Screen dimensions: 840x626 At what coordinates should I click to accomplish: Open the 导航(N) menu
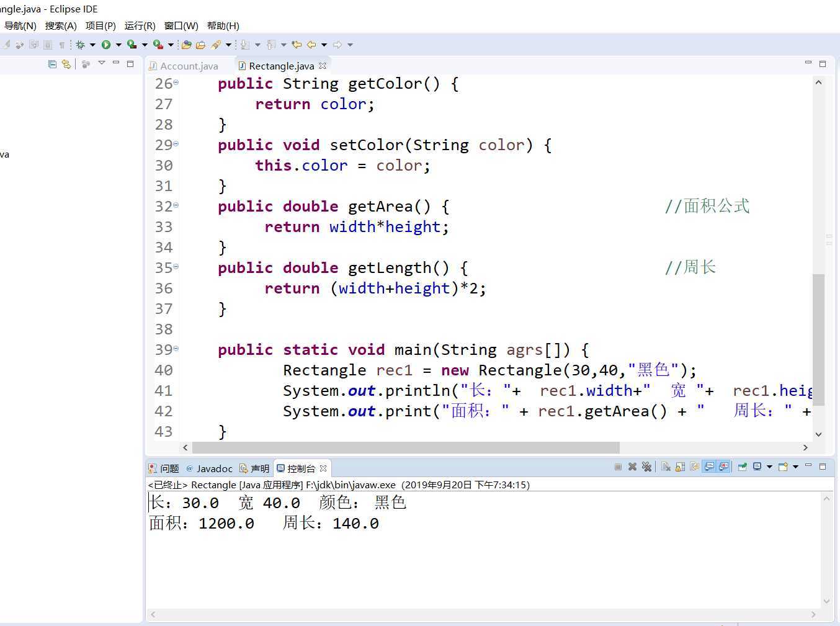(20, 25)
